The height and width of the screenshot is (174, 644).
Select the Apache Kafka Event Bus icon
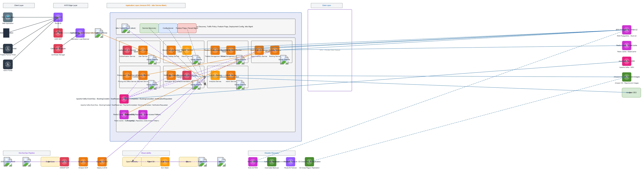[124, 99]
